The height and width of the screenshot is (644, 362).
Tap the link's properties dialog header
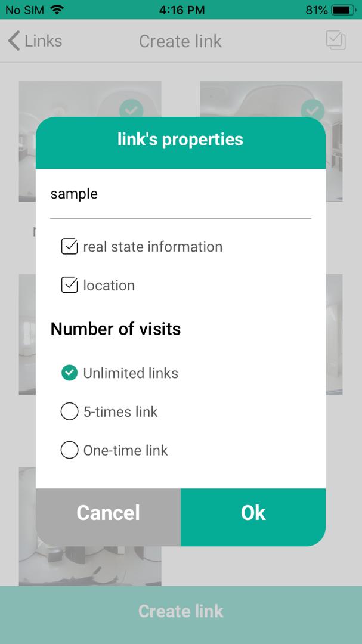tap(180, 140)
